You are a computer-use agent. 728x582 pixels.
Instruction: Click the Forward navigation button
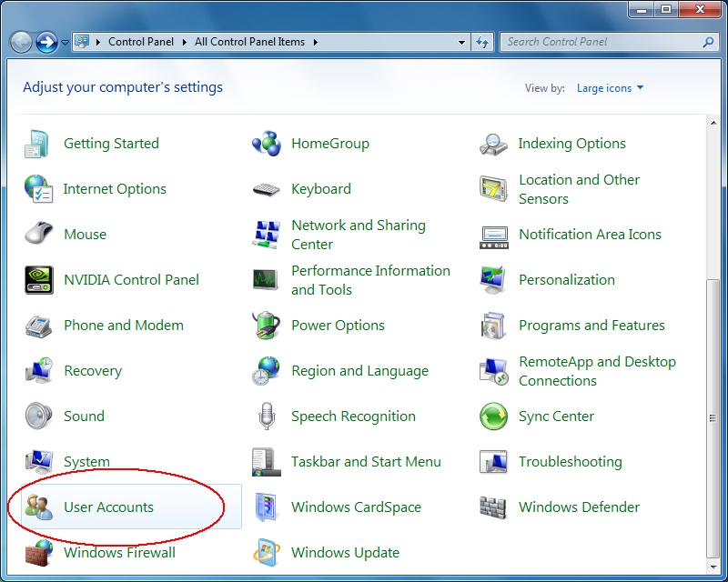tap(46, 42)
